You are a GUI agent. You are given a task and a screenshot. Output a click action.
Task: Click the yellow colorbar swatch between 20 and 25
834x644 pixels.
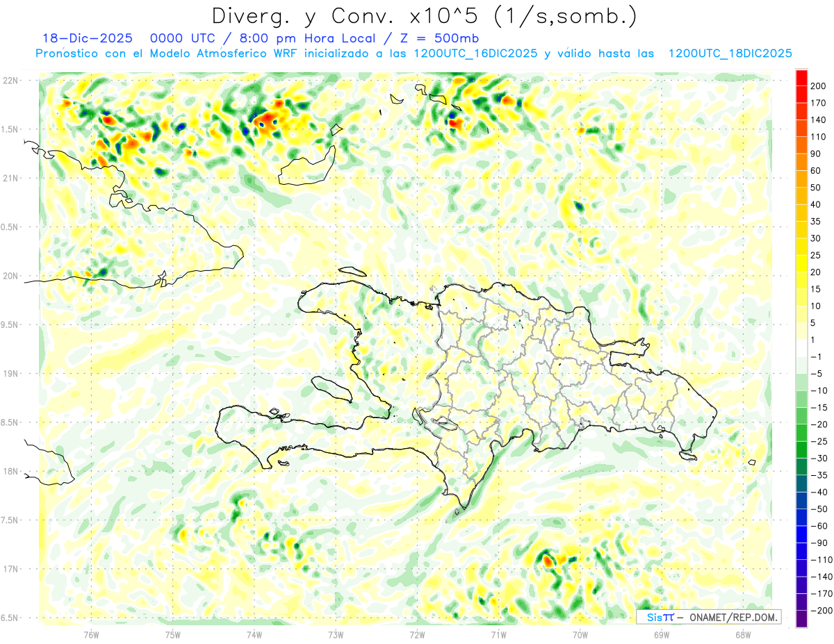click(x=801, y=263)
